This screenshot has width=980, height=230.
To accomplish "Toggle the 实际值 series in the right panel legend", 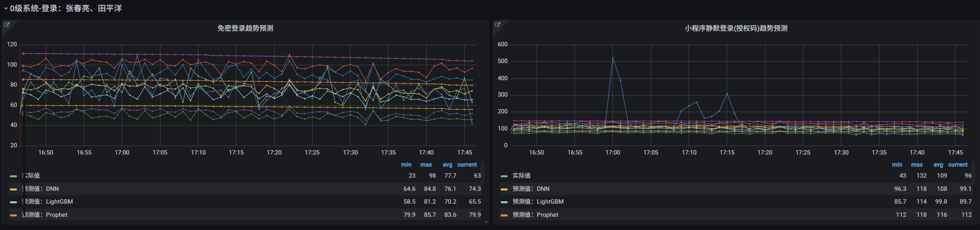I will click(x=521, y=176).
